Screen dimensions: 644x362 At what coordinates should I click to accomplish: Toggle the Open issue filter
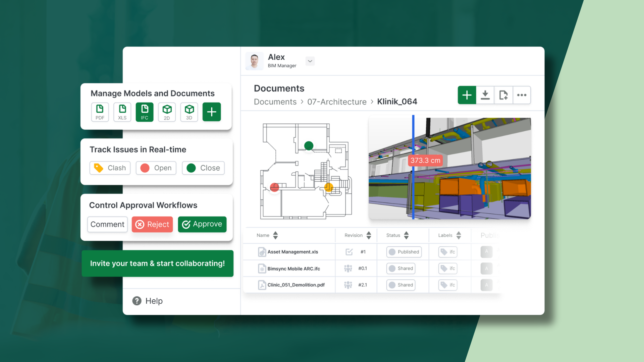[x=156, y=168]
